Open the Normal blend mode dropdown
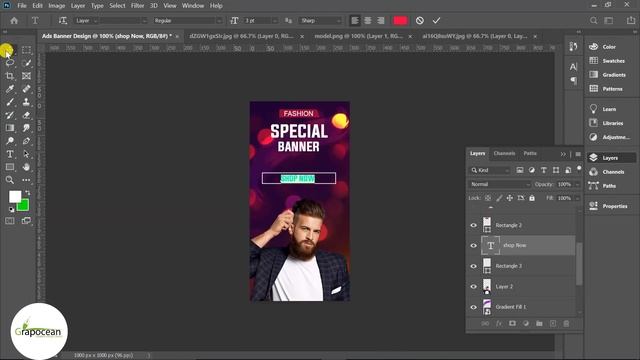Viewport: 640px width, 360px height. (x=500, y=184)
